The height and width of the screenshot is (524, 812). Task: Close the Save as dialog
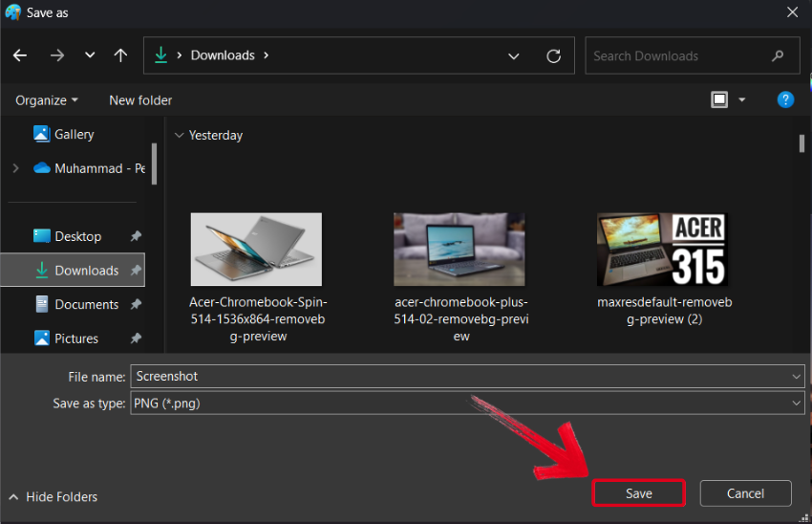[x=792, y=11]
